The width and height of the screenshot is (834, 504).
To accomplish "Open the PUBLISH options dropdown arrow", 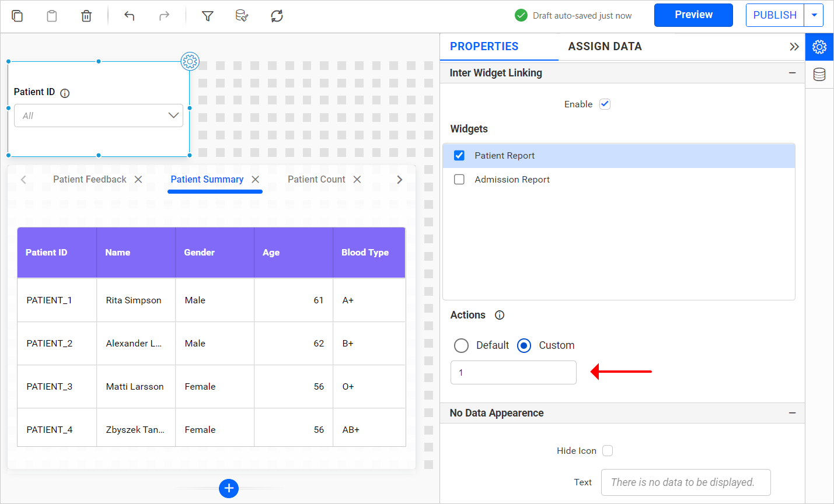I will tap(814, 15).
